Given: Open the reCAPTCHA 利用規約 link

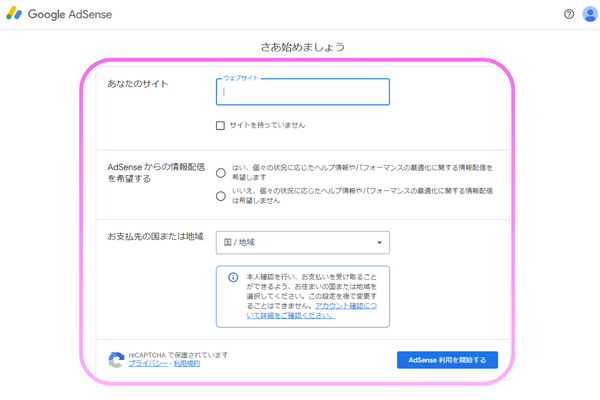Looking at the screenshot, I should point(187,364).
